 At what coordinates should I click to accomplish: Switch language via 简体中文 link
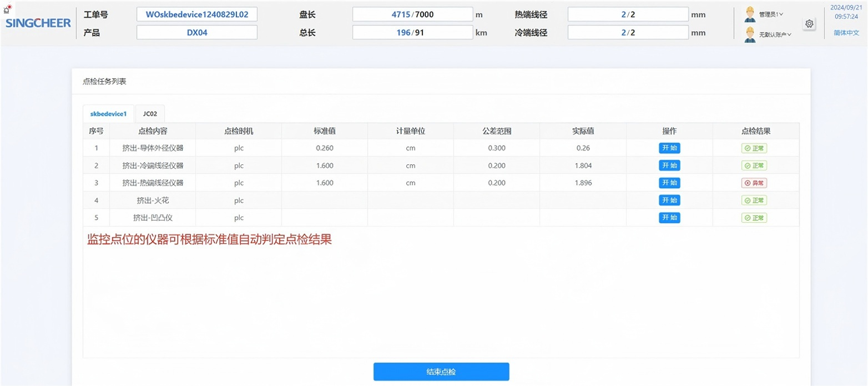(x=846, y=33)
